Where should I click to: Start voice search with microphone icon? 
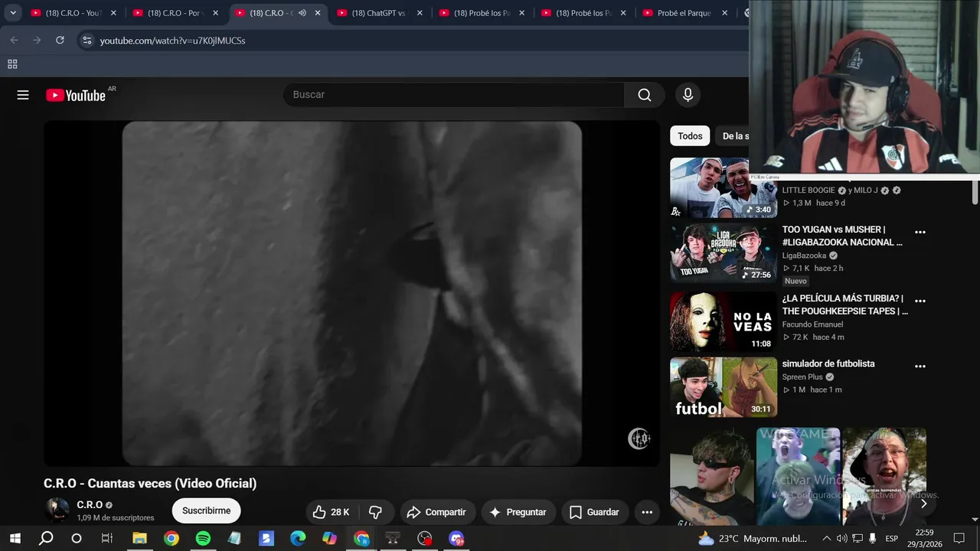click(688, 95)
